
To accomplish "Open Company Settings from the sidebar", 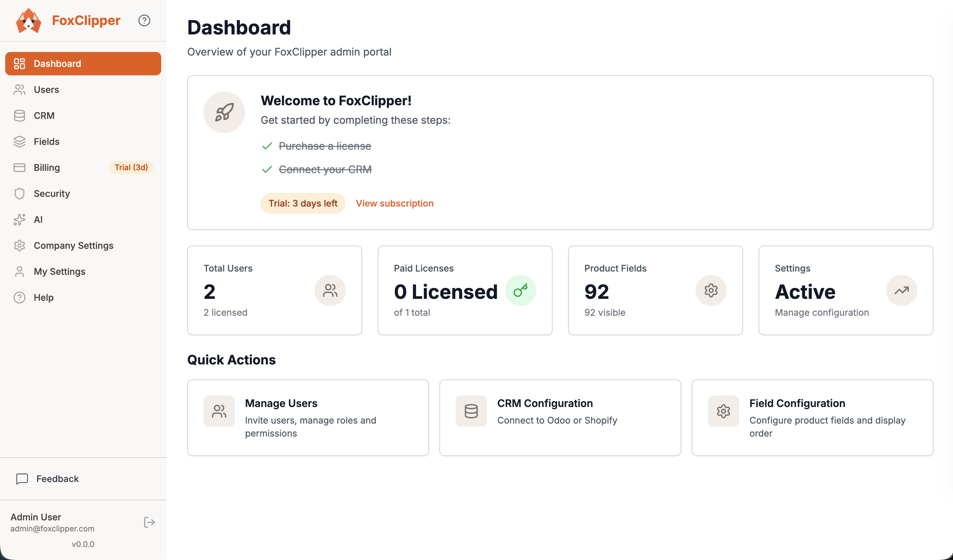I will (x=73, y=246).
